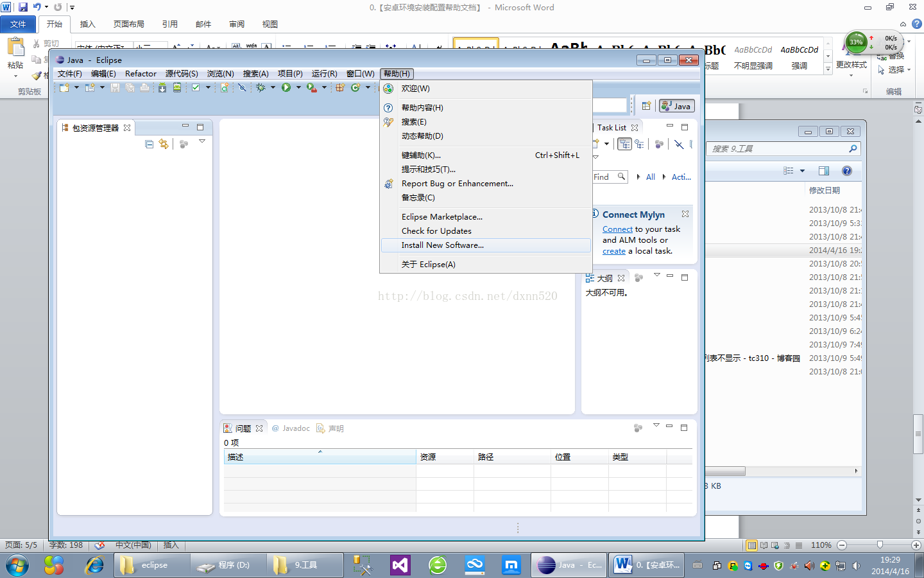Click the preview pane icon in Explorer window
The image size is (924, 578).
pos(824,171)
